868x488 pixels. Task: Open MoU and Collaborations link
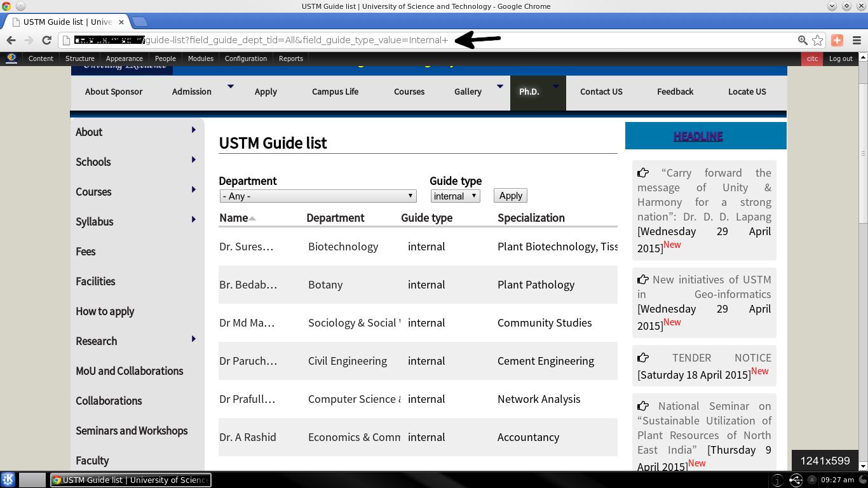coord(130,371)
